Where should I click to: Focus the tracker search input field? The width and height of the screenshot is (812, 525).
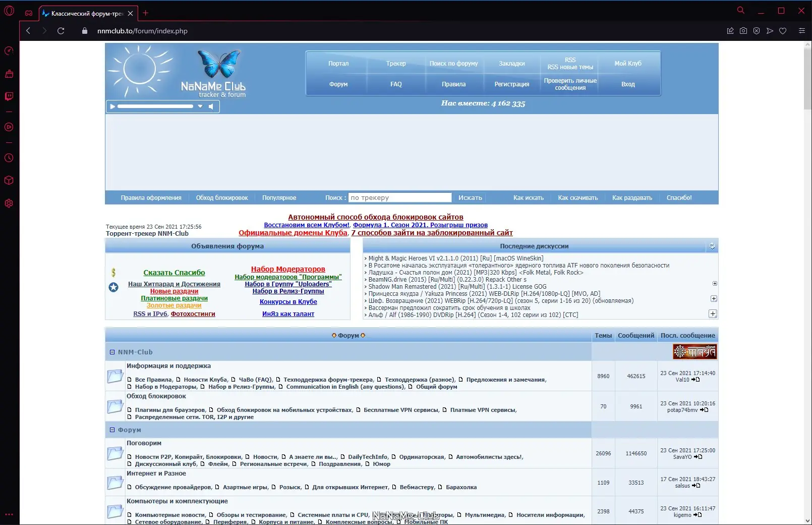click(400, 198)
